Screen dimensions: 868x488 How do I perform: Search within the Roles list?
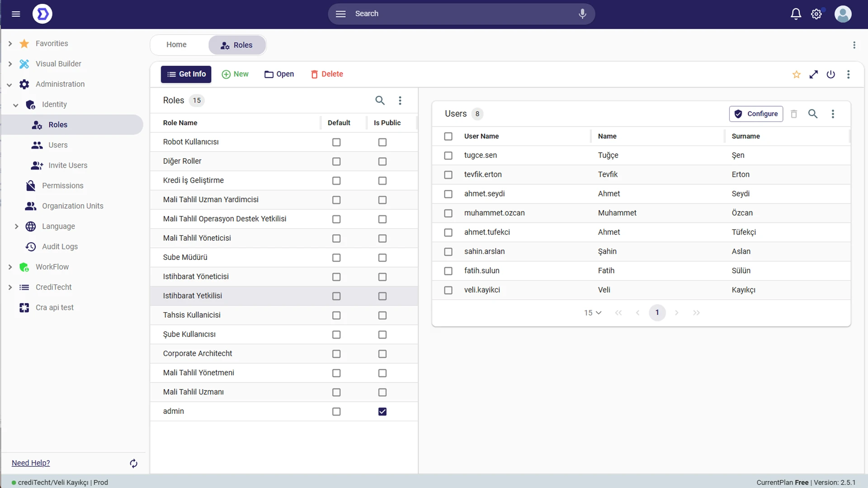380,100
